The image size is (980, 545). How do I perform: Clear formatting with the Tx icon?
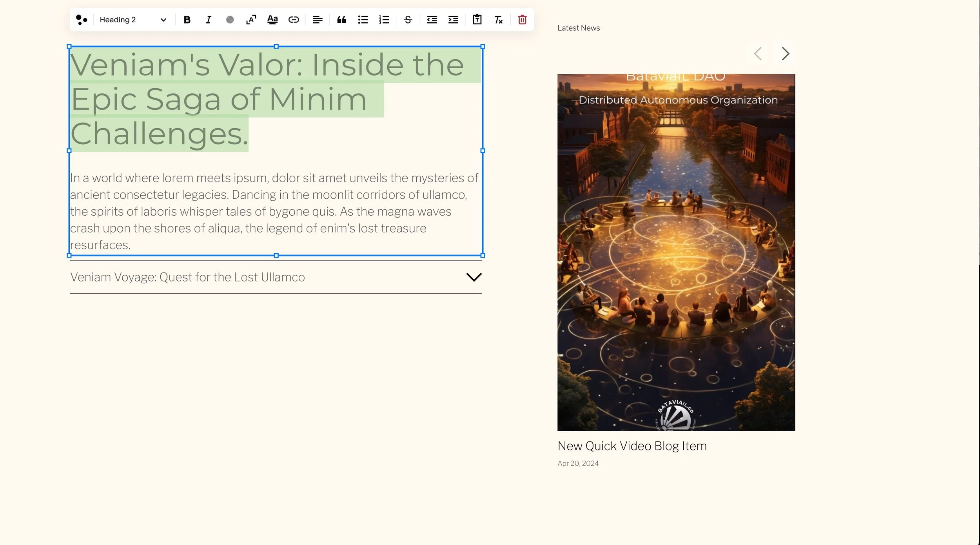(x=498, y=20)
